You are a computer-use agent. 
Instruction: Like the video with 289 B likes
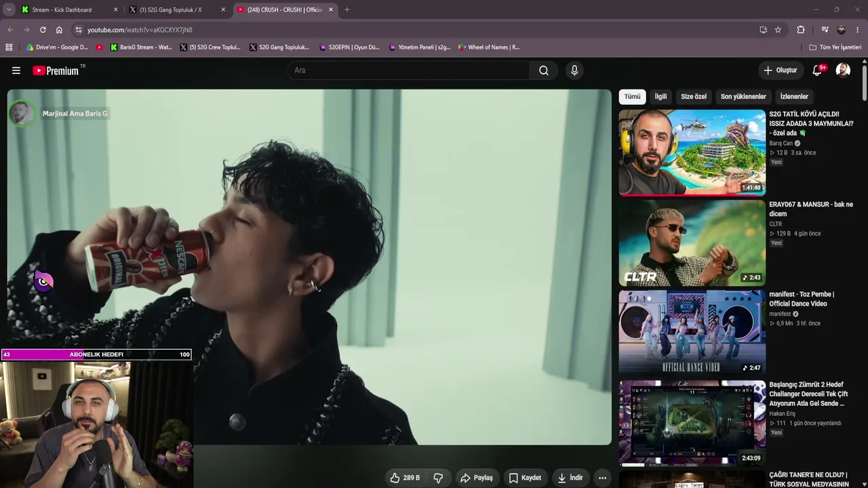point(406,478)
